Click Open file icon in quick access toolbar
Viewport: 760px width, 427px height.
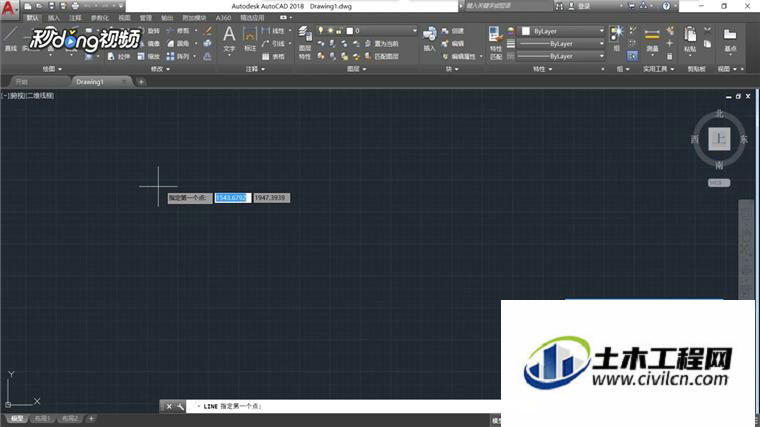pos(40,6)
